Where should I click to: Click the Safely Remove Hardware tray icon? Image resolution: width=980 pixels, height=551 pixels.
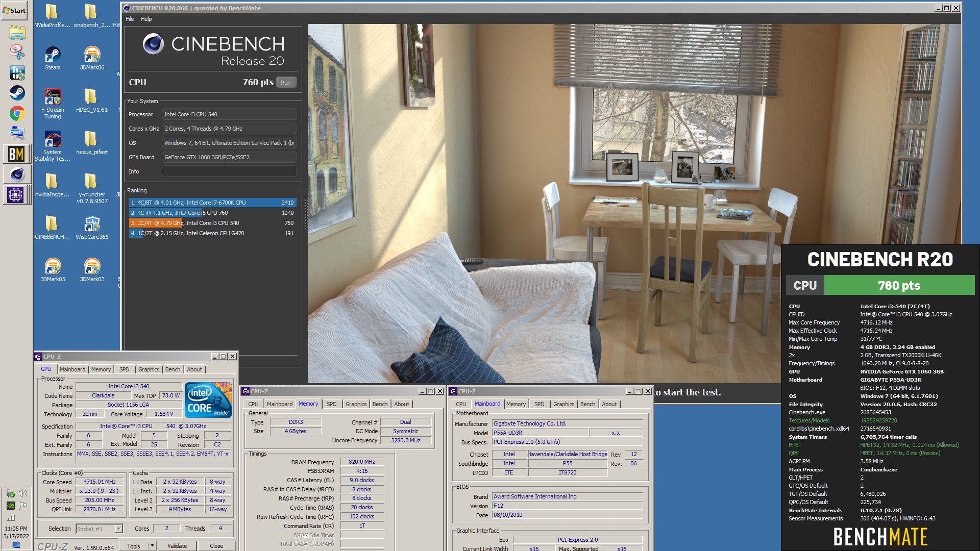(10, 493)
